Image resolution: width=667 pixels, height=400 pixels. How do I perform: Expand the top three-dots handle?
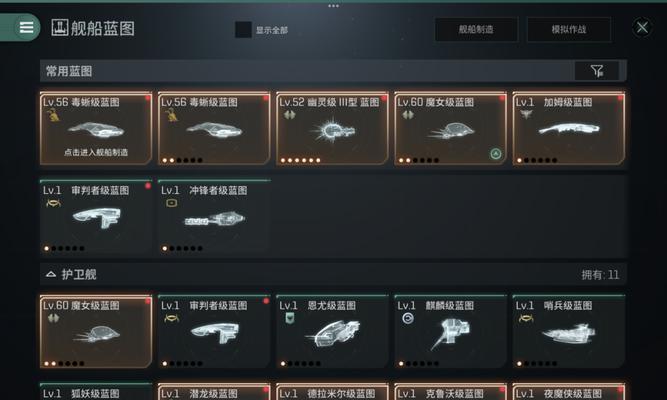click(x=334, y=6)
